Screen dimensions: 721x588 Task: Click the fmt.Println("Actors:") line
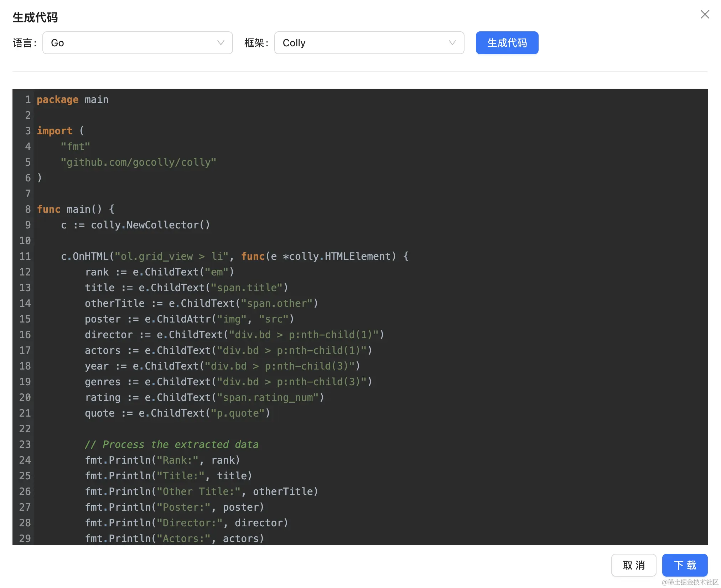pyautogui.click(x=175, y=539)
